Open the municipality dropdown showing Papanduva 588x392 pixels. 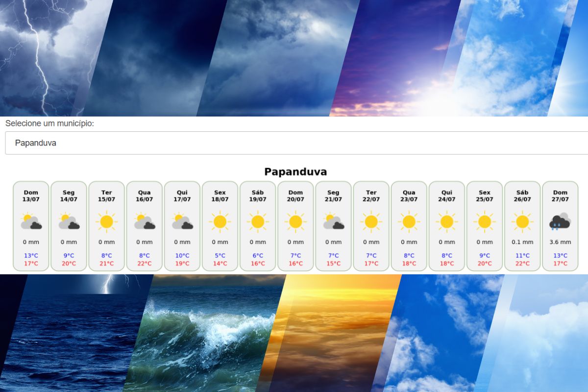(x=296, y=143)
